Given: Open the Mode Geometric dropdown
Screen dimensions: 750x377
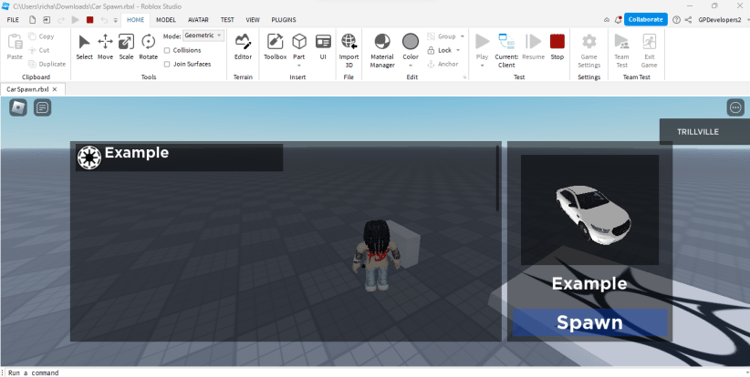Looking at the screenshot, I should [203, 35].
